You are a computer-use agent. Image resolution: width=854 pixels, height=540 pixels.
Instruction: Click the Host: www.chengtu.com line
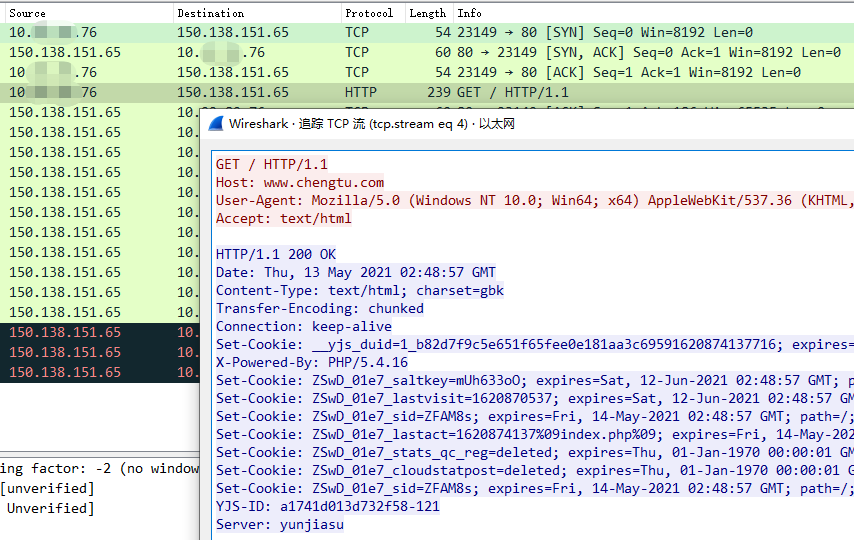pos(300,182)
